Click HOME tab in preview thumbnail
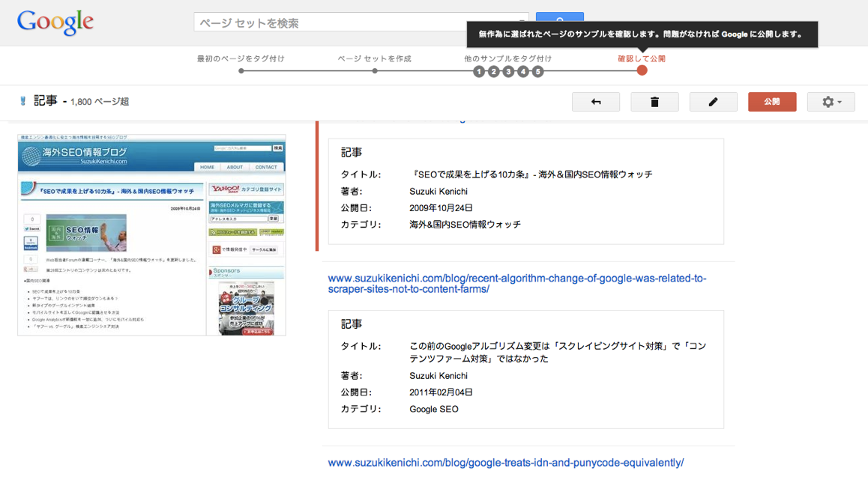The width and height of the screenshot is (868, 483). click(x=207, y=167)
